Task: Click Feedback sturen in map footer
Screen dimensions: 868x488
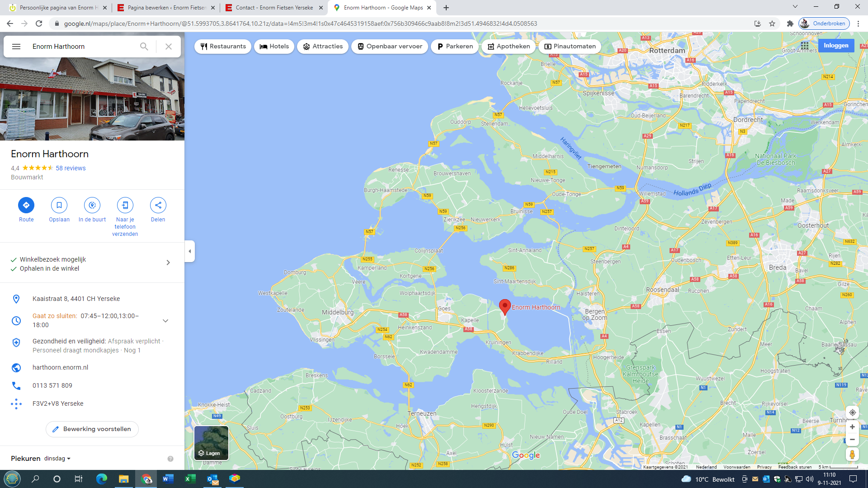Action: (x=795, y=467)
